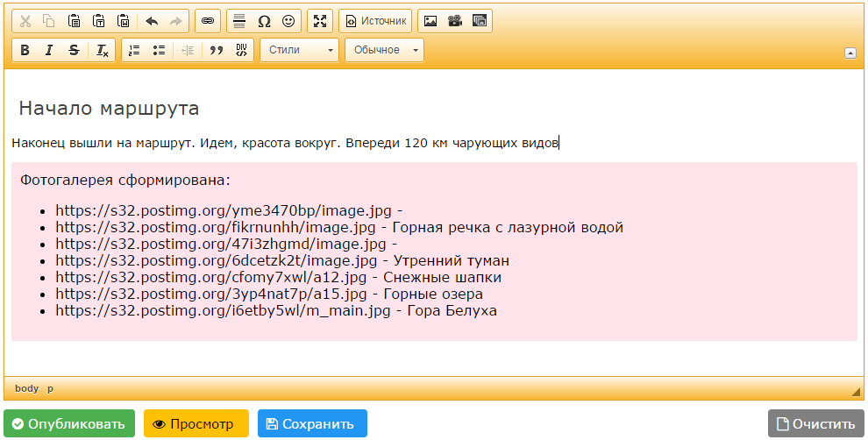Click the Сохранить save button
The height and width of the screenshot is (440, 868).
[312, 424]
